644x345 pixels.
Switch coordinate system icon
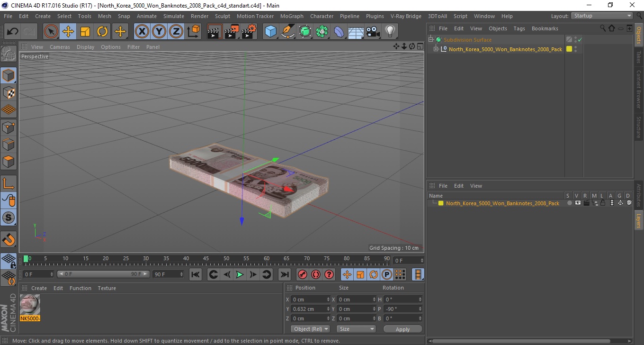click(193, 32)
